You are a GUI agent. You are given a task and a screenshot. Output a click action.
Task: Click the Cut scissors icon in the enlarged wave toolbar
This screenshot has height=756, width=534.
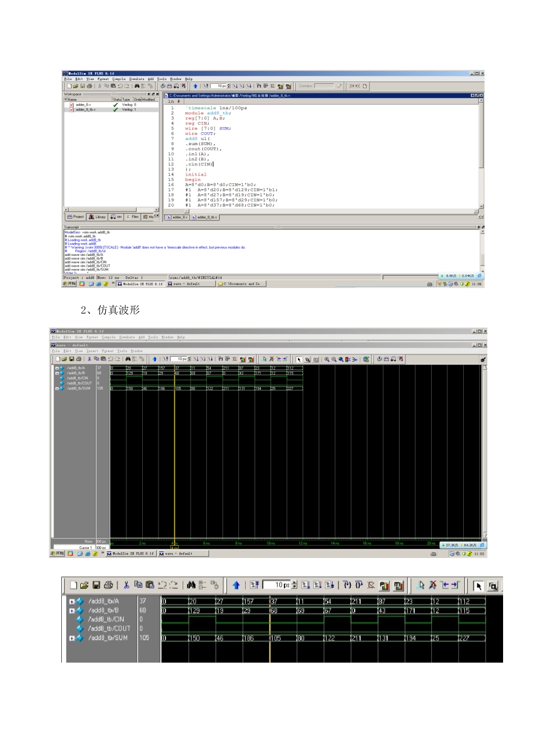(x=126, y=585)
